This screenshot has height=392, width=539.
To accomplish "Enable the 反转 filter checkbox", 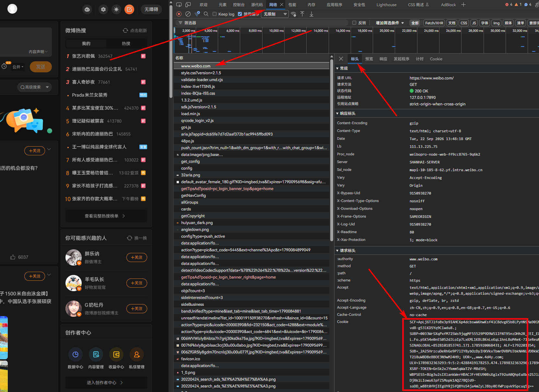I will pyautogui.click(x=354, y=23).
